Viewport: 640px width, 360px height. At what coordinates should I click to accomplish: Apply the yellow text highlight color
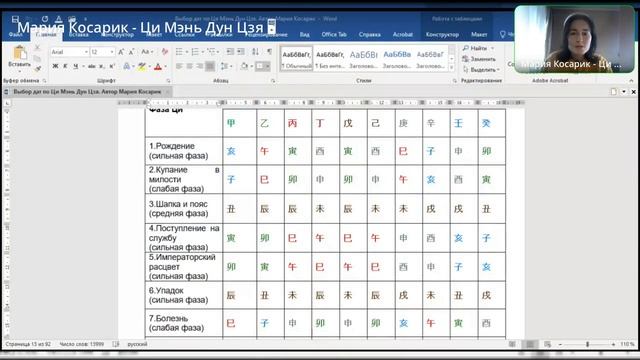(x=142, y=66)
